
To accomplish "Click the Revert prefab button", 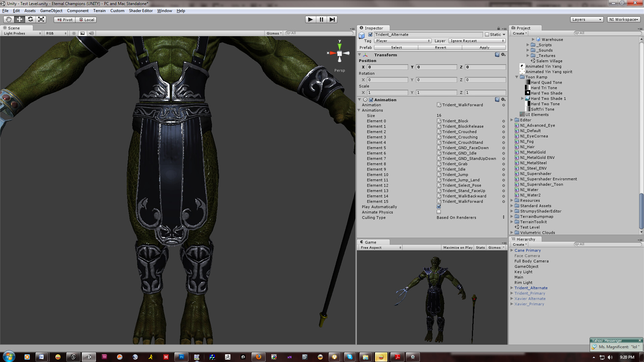I will point(440,47).
